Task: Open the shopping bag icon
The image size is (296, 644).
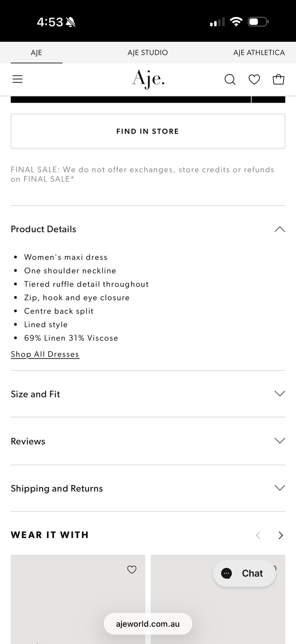Action: tap(278, 79)
